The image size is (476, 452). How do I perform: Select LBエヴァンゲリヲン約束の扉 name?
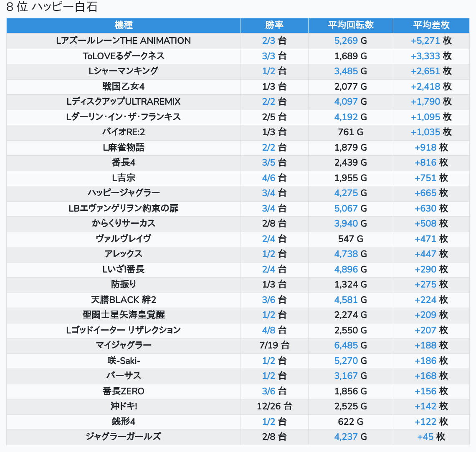(x=124, y=208)
